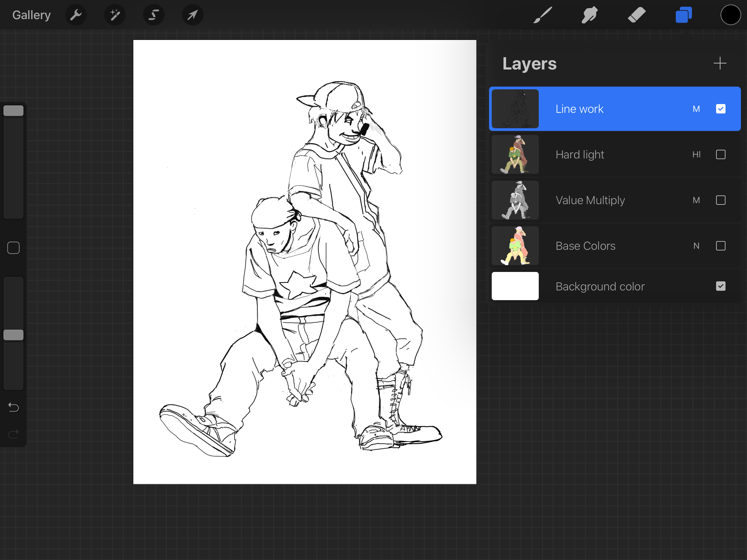Select the Eraser tool
This screenshot has width=747, height=560.
[636, 15]
